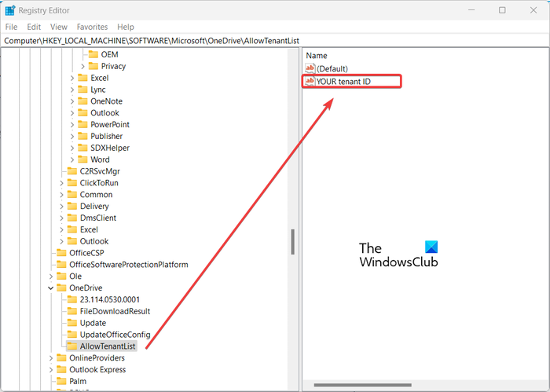Screen dimensions: 550x392
Task: Select the Word folder icon
Action: (x=82, y=159)
